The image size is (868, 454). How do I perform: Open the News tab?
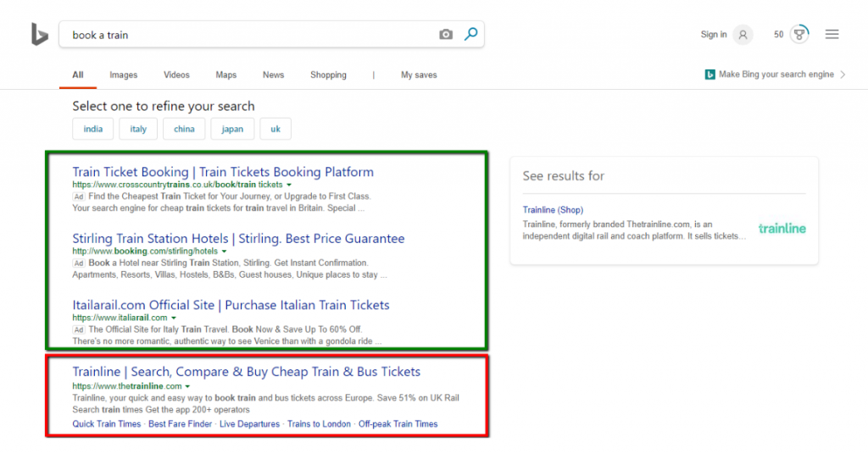click(274, 75)
